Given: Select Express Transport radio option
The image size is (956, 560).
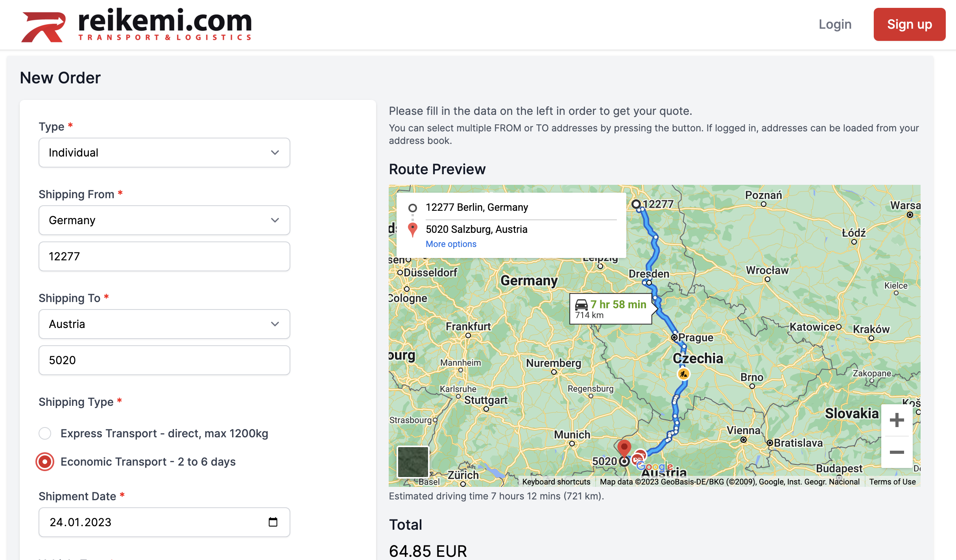Looking at the screenshot, I should click(x=45, y=433).
